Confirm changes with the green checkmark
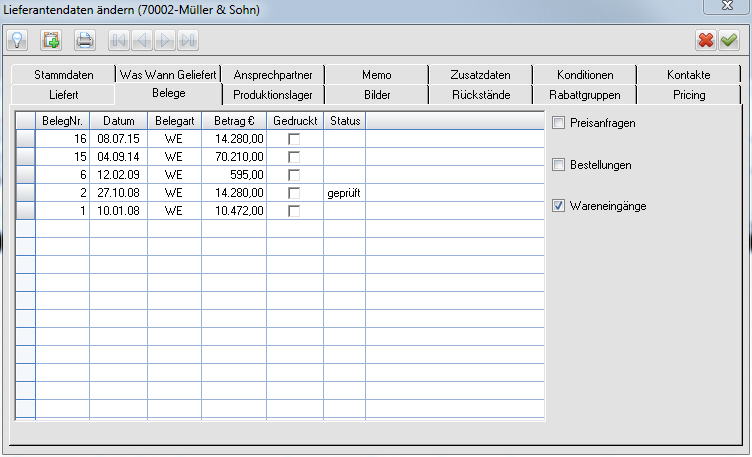752x457 pixels. point(729,40)
